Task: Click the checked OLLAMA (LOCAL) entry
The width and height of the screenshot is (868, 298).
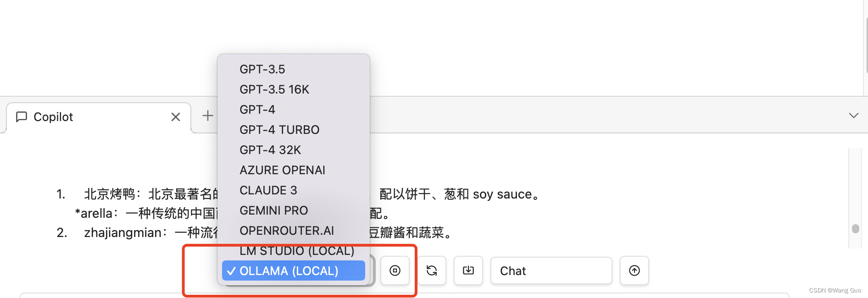Action: pyautogui.click(x=294, y=270)
